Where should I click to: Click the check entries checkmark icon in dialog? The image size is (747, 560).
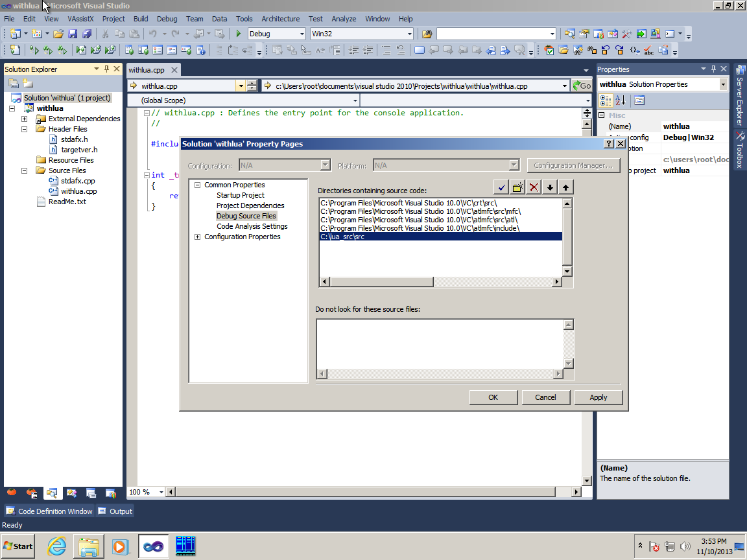[x=501, y=187]
